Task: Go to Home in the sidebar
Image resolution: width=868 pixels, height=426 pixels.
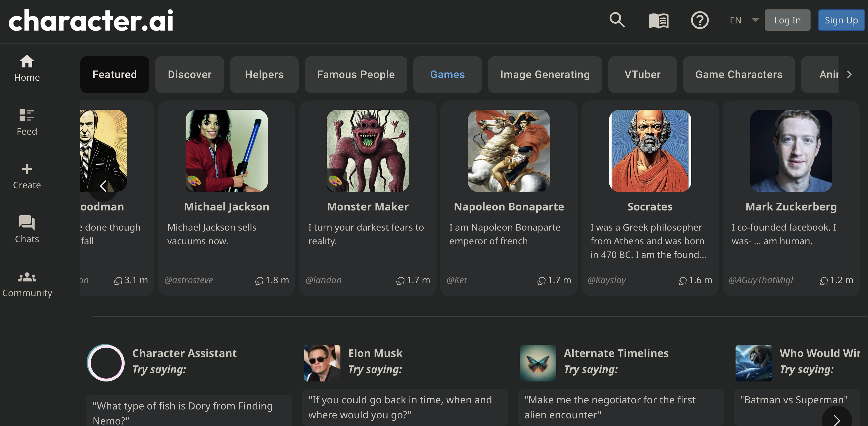Action: tap(27, 68)
